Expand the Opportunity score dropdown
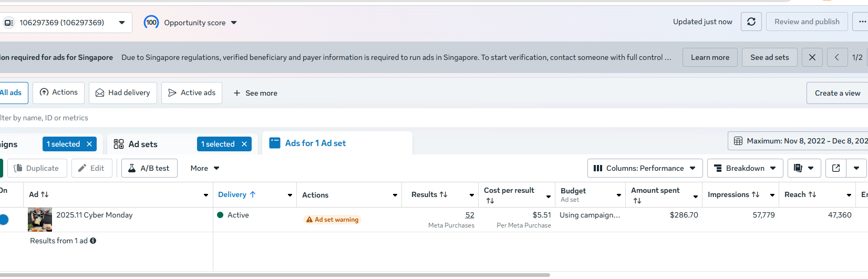Image resolution: width=868 pixels, height=279 pixels. click(234, 23)
